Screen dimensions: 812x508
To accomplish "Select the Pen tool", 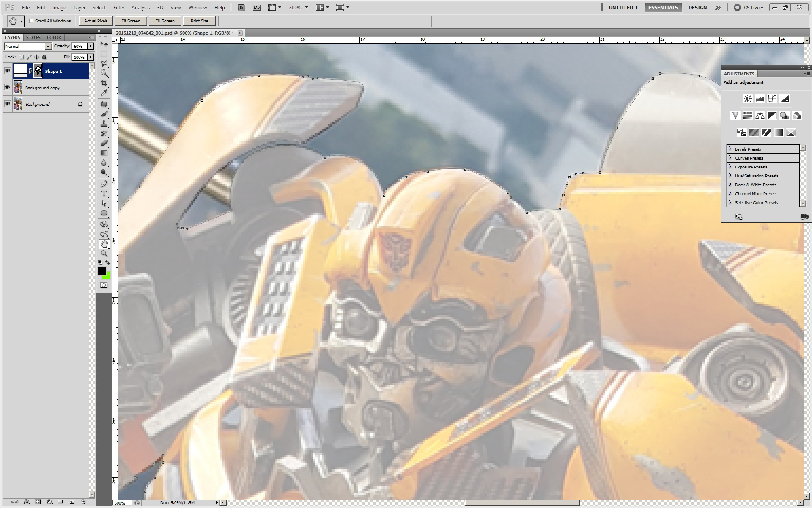I will coord(104,184).
